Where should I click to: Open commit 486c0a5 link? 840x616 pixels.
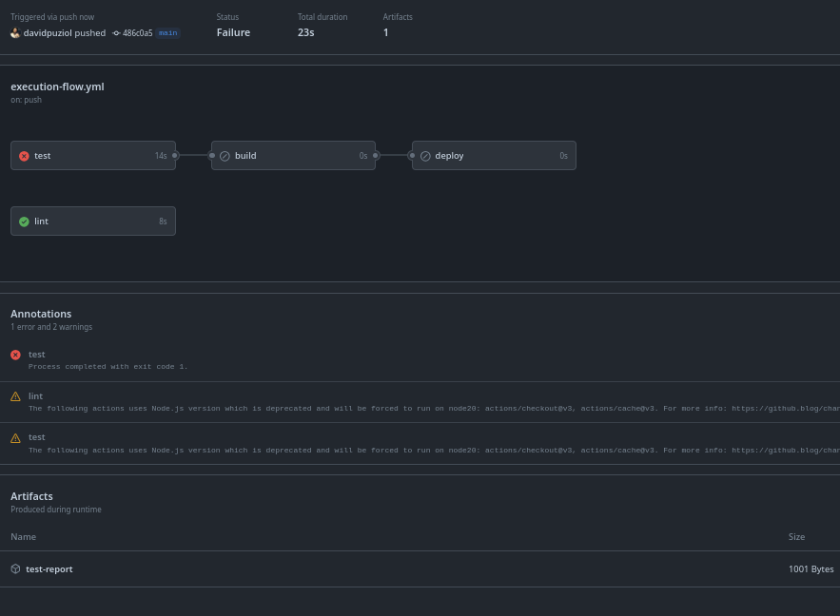point(137,33)
